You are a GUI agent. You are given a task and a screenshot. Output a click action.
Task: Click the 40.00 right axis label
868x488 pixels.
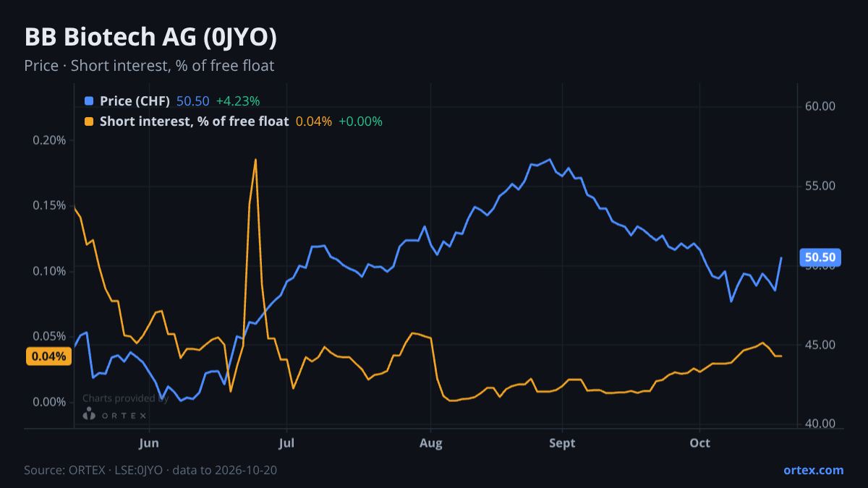tap(820, 424)
